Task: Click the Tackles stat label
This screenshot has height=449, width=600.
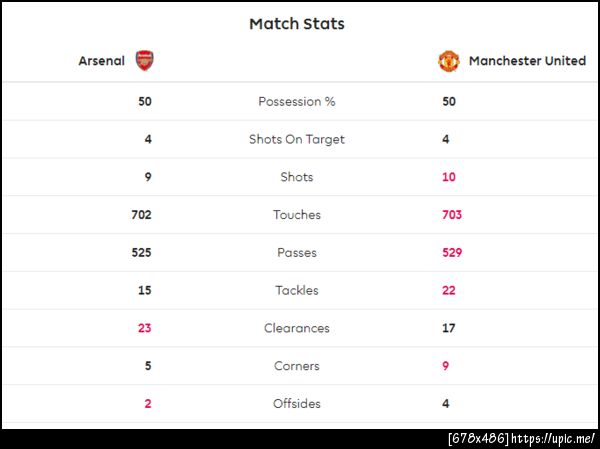Action: click(x=297, y=290)
